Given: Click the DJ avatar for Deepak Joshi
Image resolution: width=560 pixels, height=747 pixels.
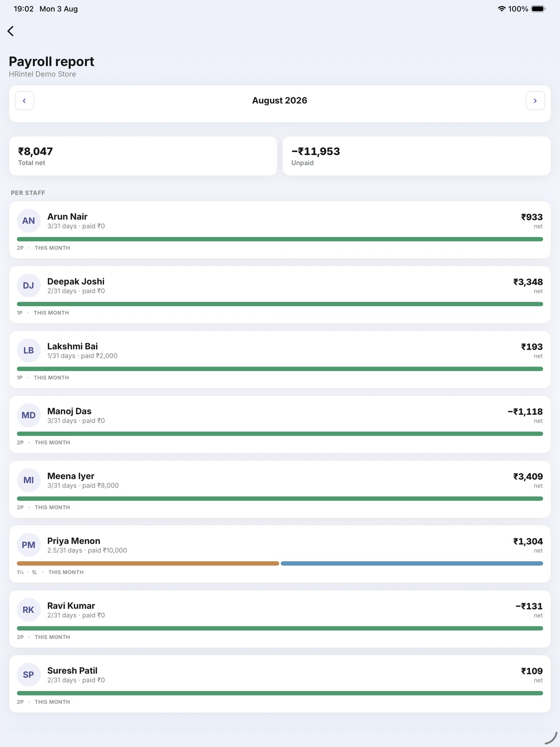Looking at the screenshot, I should pyautogui.click(x=29, y=285).
